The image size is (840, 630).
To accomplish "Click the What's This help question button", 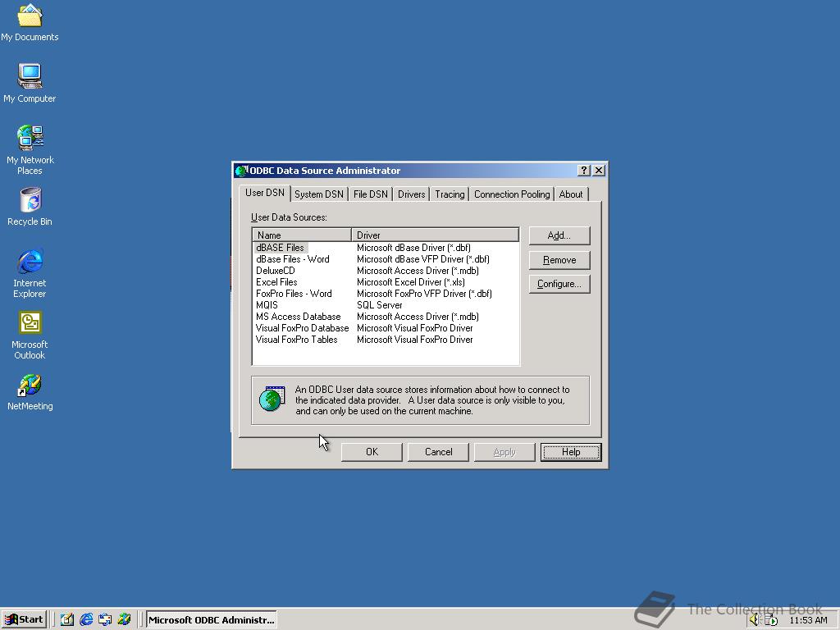I will coord(584,171).
